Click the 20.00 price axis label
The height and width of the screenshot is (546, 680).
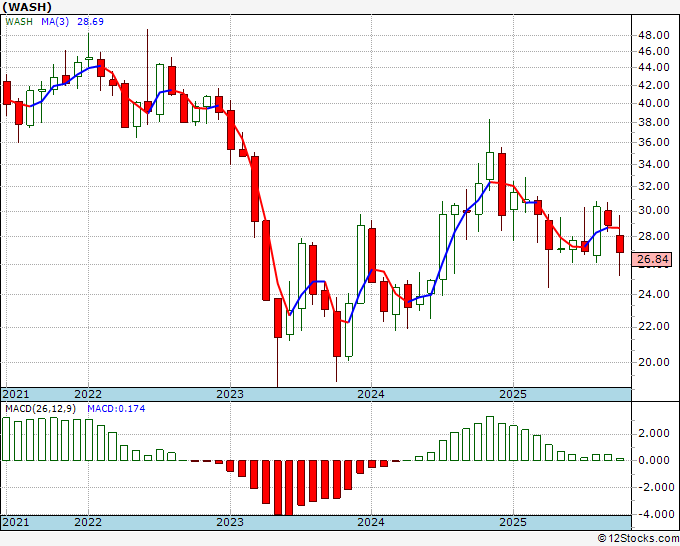pyautogui.click(x=654, y=362)
